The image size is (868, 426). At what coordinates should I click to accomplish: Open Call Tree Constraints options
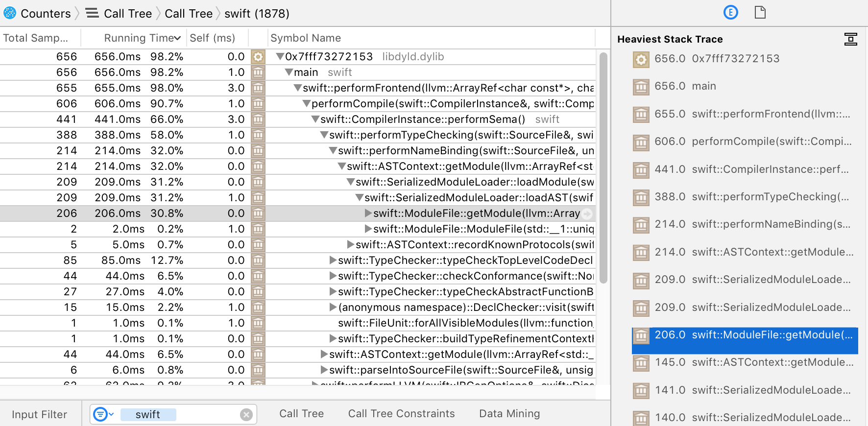point(401,414)
